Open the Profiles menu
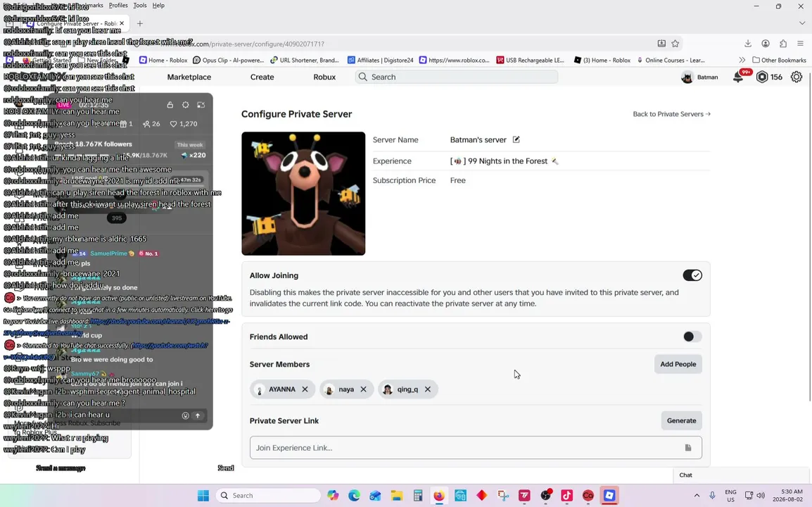812x507 pixels. pyautogui.click(x=118, y=5)
